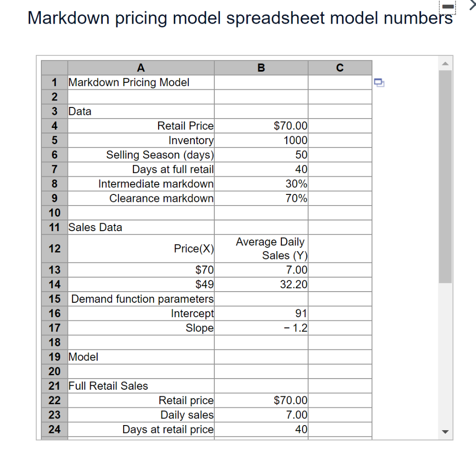Click the cell containing Markdown Pricing Model
This screenshot has height=466, width=476.
[129, 82]
